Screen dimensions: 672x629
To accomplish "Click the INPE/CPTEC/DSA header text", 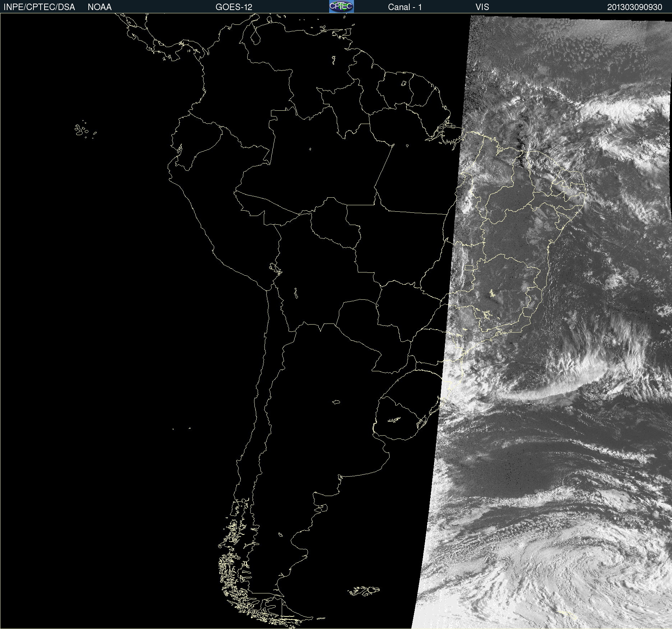I will (x=39, y=7).
